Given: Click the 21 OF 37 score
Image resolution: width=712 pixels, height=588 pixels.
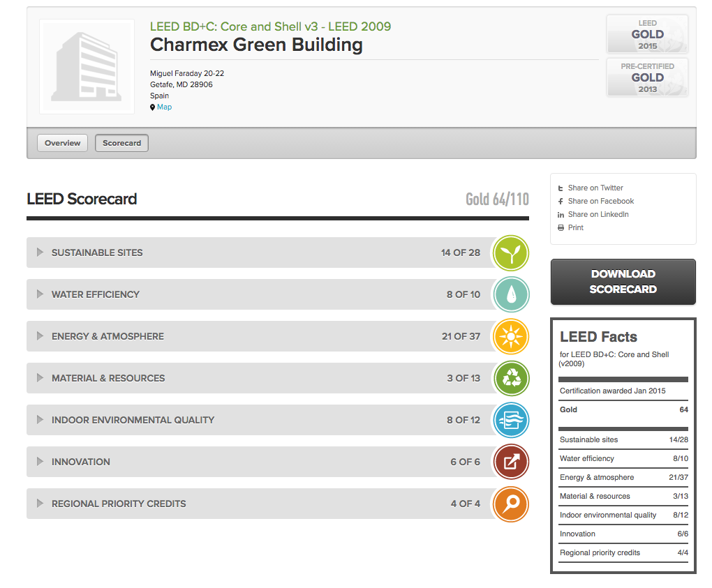Looking at the screenshot, I should [461, 336].
